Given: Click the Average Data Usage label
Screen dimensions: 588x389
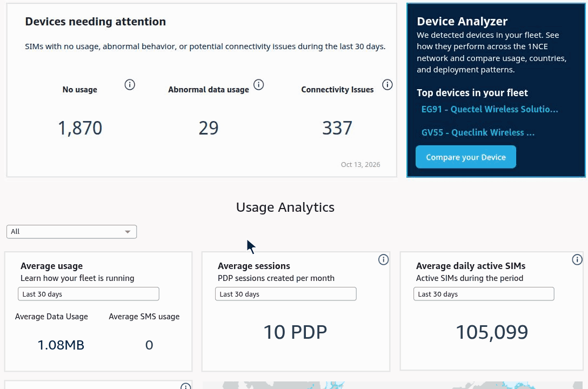Looking at the screenshot, I should point(51,317).
